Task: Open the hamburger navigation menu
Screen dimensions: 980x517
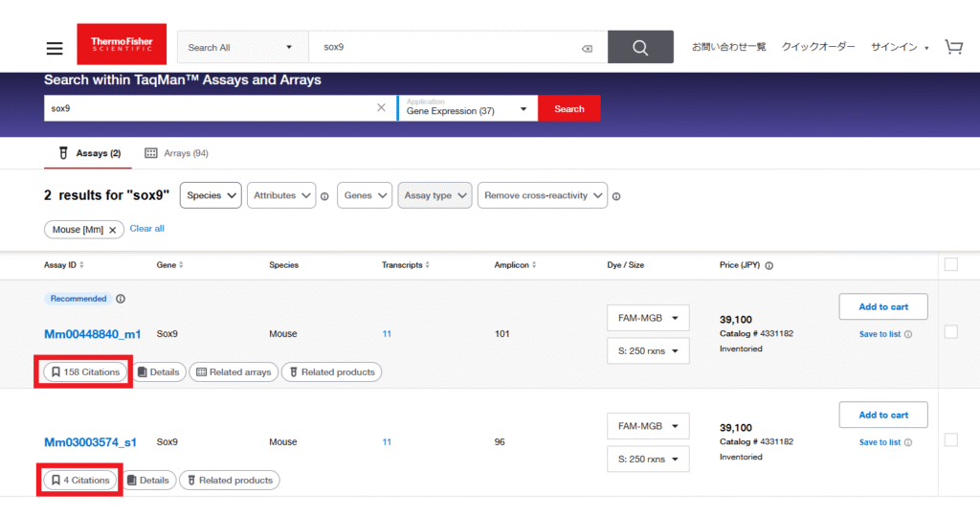Action: [x=55, y=48]
